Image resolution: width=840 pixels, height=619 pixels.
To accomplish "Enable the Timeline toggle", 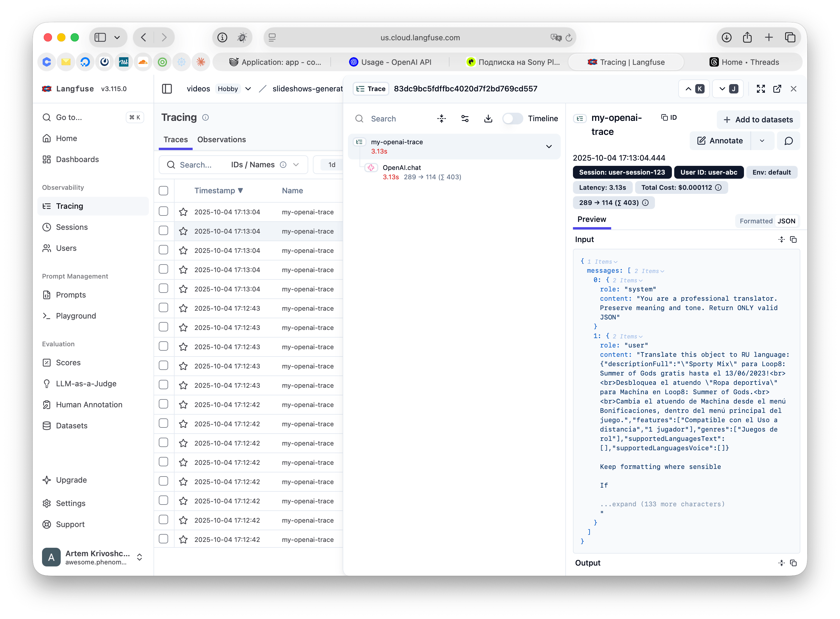I will tap(512, 119).
